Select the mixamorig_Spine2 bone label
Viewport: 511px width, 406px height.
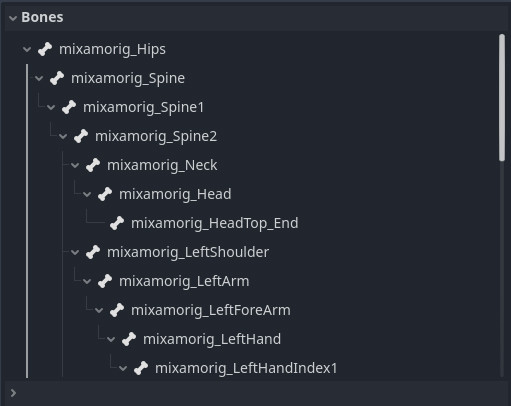pyautogui.click(x=156, y=136)
